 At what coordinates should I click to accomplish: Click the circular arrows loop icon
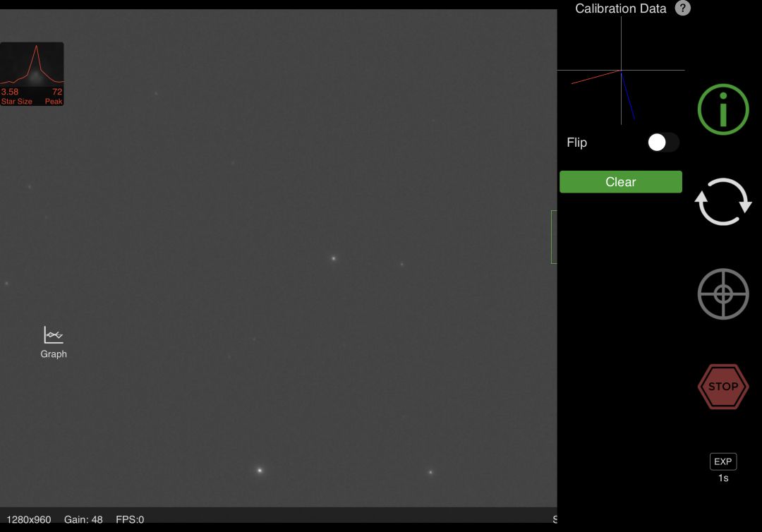tap(722, 202)
